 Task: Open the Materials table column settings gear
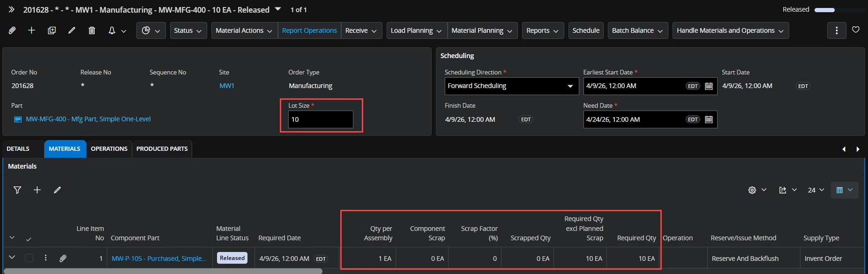coord(752,190)
